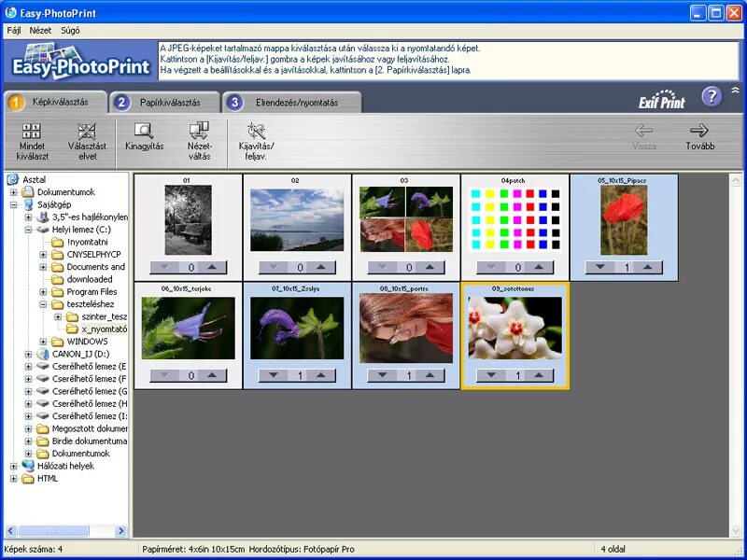Increase copies of 09 white flowers image
747x560 pixels.
[539, 375]
